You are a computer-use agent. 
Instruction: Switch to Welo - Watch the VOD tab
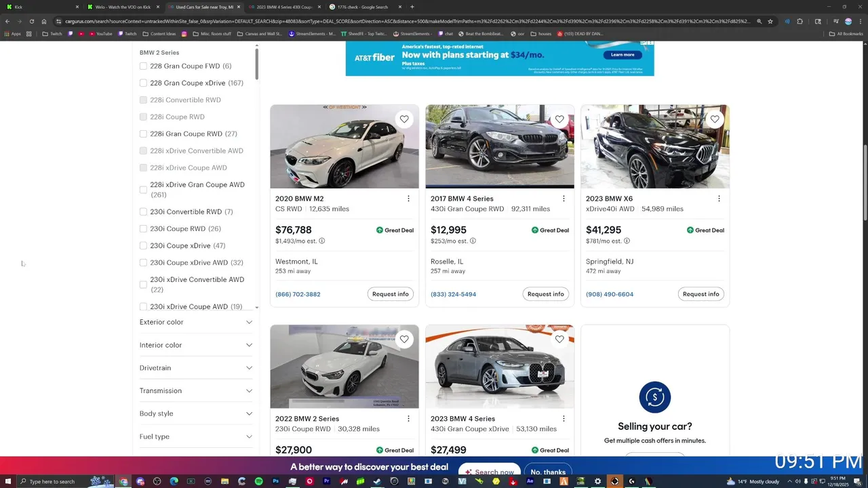[x=123, y=7]
